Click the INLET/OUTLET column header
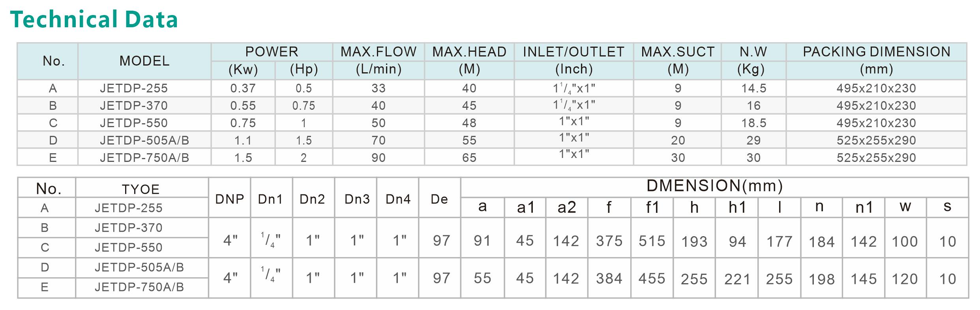 (x=574, y=52)
